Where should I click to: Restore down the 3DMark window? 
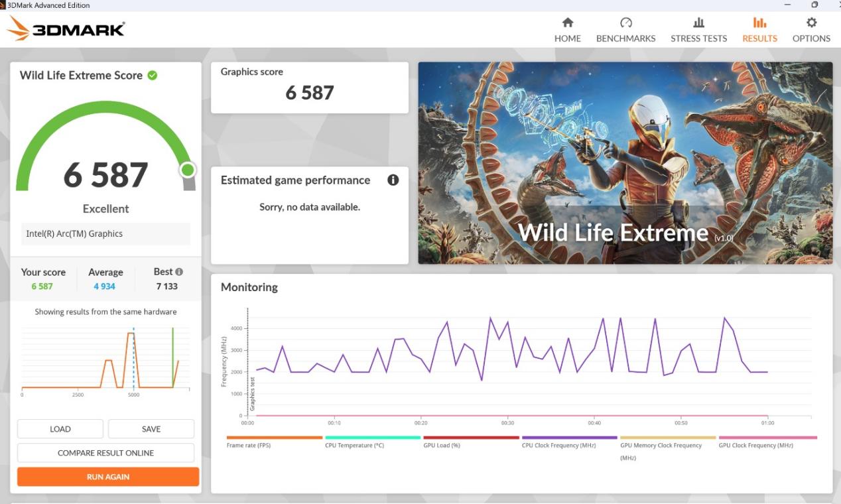pos(814,5)
